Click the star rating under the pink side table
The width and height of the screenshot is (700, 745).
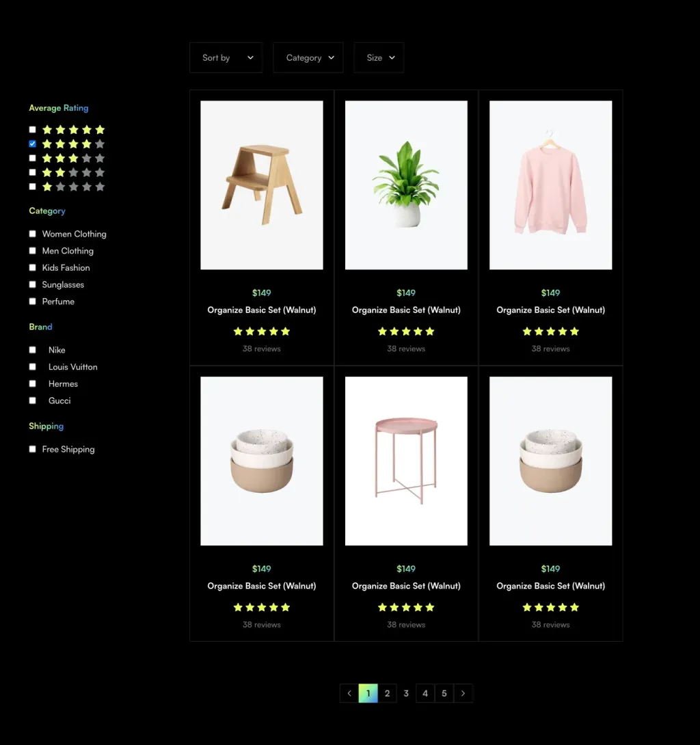[406, 608]
